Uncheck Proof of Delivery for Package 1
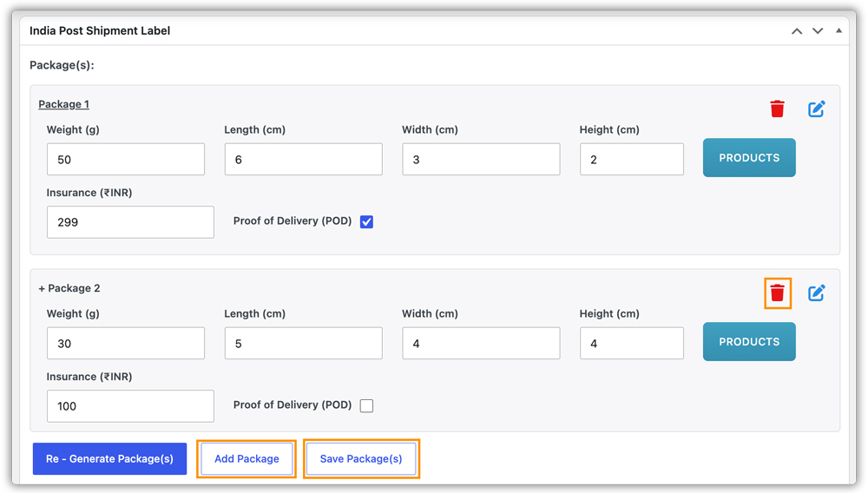 366,222
